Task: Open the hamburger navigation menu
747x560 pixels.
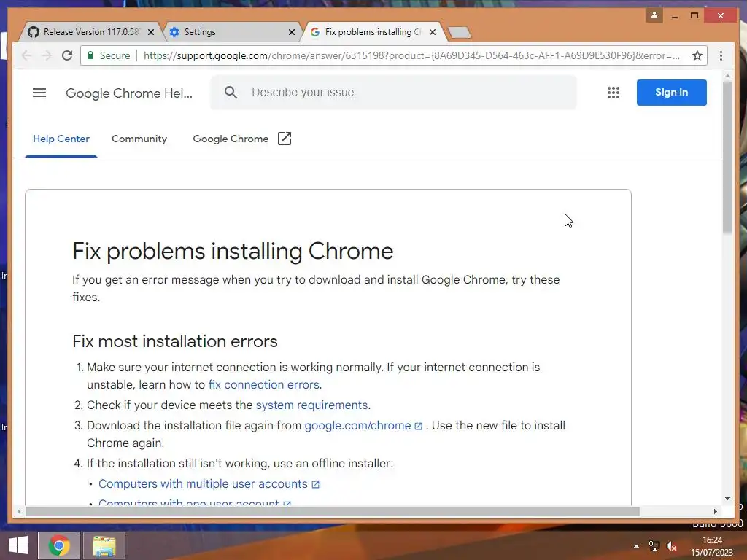Action: pyautogui.click(x=39, y=93)
